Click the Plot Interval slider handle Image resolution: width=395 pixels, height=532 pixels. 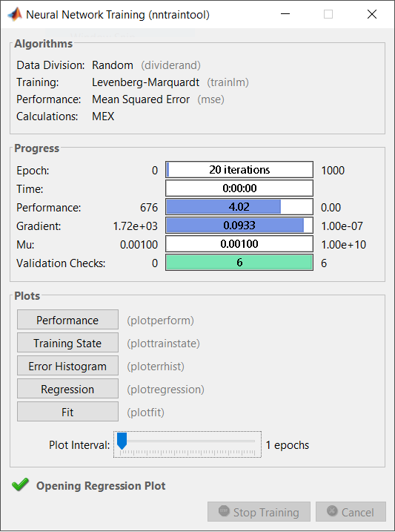pyautogui.click(x=122, y=441)
